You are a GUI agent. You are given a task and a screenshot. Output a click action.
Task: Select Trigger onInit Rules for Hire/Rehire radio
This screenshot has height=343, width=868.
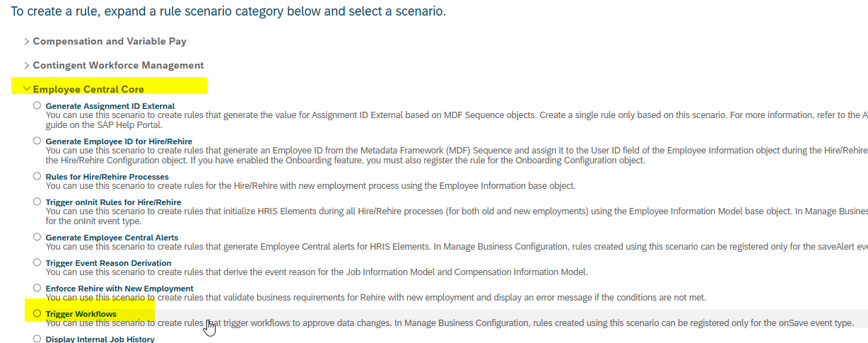point(37,202)
